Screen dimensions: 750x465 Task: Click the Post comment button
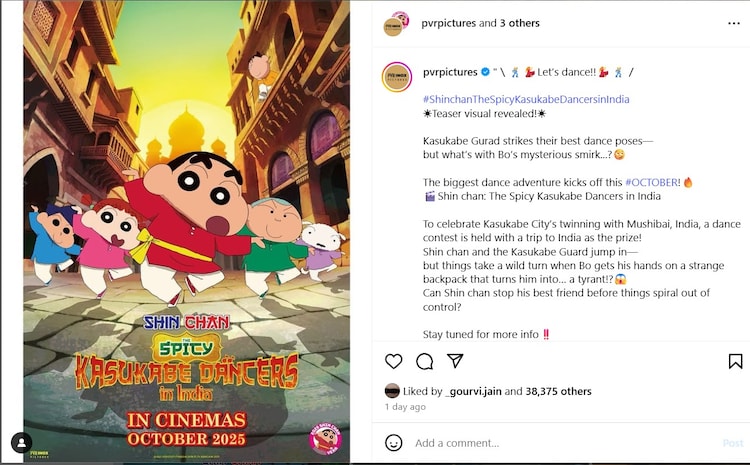[x=733, y=443]
